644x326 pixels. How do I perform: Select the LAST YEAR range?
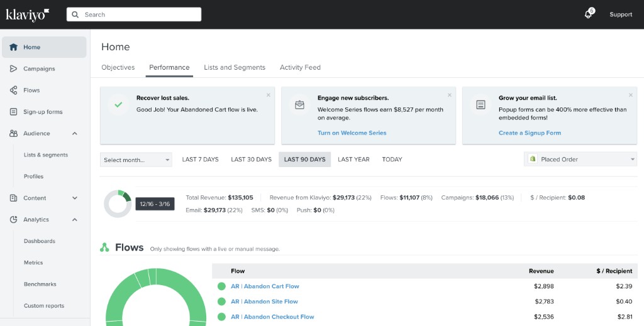point(353,159)
